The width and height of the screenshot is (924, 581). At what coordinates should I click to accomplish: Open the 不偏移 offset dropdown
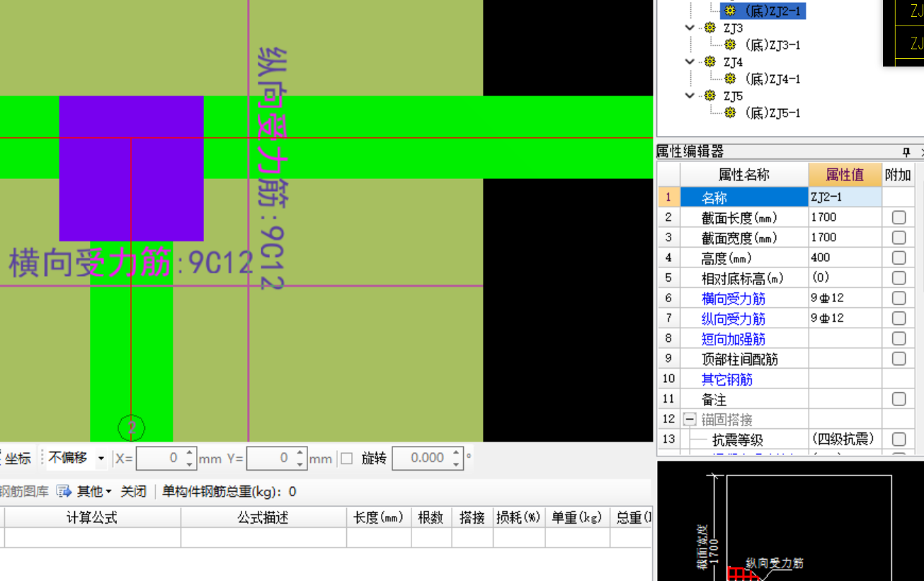pyautogui.click(x=101, y=459)
